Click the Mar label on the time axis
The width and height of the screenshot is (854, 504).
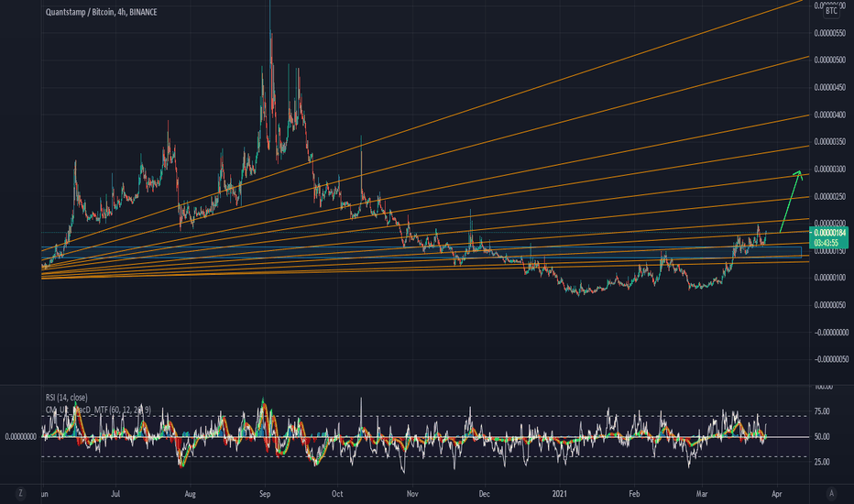(702, 494)
